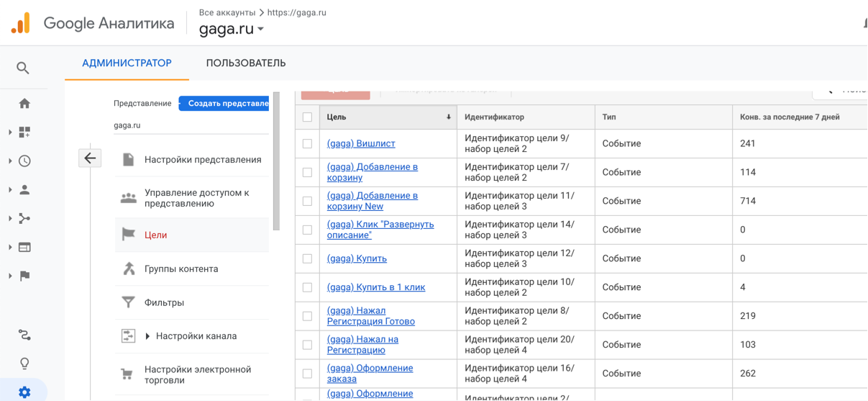Open the Admin gear icon
Screen dimensions: 868x401
pyautogui.click(x=24, y=392)
